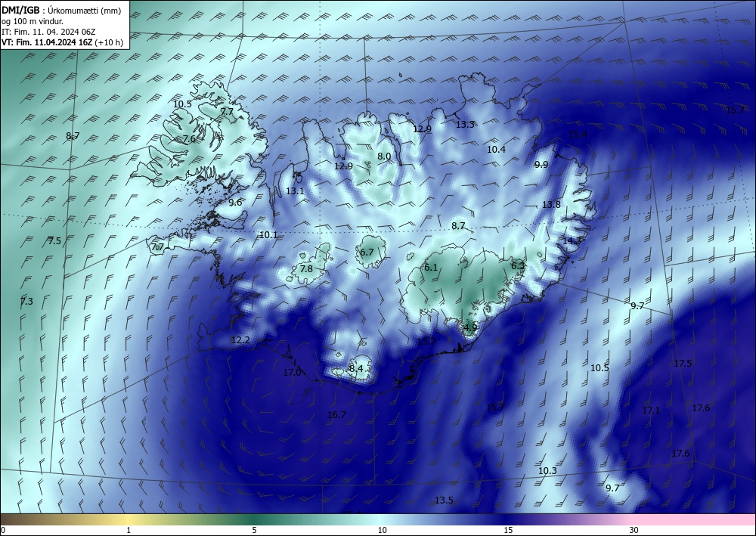Click the 14.3 value near the east fjords
The image size is (756, 536).
[x=572, y=241]
